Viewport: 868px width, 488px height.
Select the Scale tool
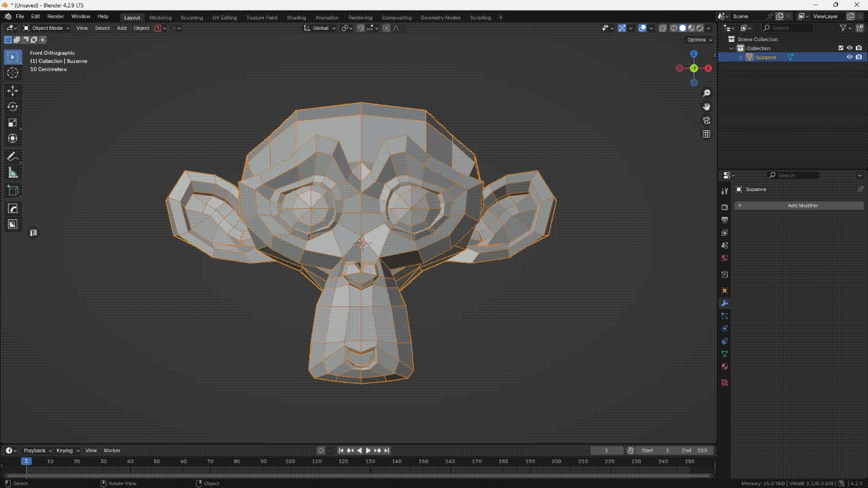pyautogui.click(x=12, y=123)
